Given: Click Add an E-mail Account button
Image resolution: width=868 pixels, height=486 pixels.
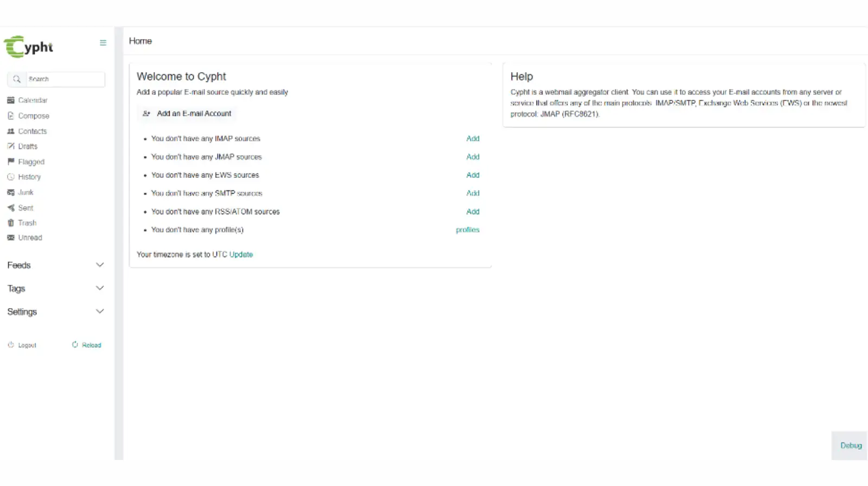Looking at the screenshot, I should pyautogui.click(x=187, y=113).
